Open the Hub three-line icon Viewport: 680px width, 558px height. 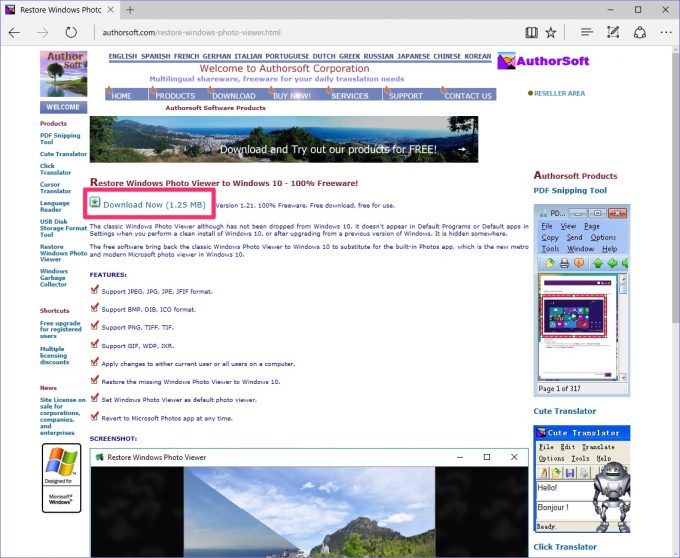pos(587,33)
